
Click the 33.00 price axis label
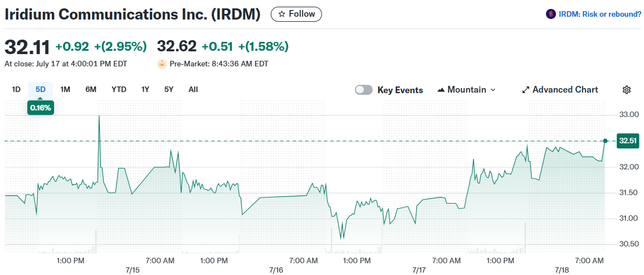point(629,114)
